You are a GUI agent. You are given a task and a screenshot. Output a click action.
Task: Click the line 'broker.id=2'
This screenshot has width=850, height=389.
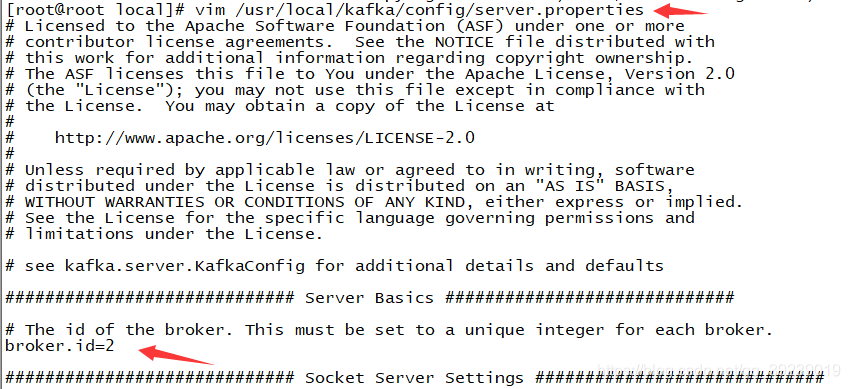click(60, 346)
